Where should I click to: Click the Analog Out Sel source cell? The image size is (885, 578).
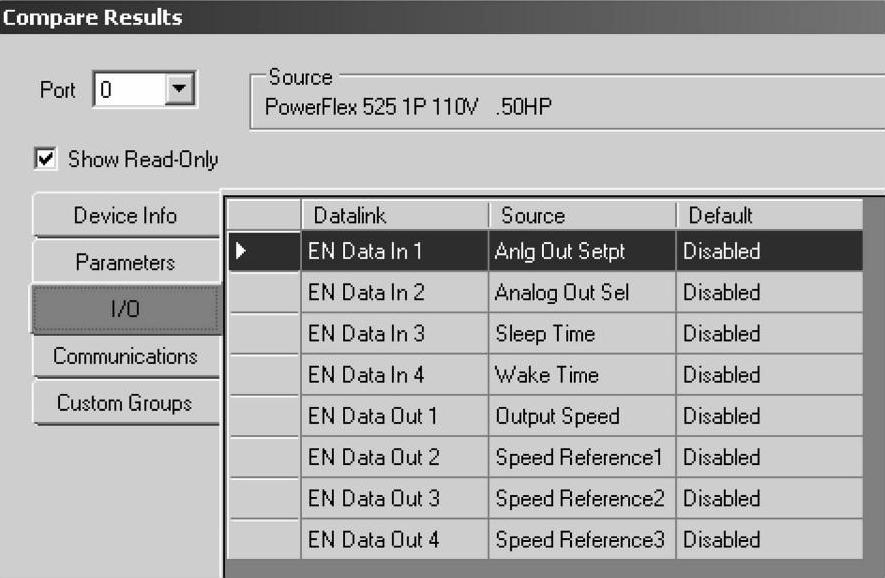tap(582, 292)
